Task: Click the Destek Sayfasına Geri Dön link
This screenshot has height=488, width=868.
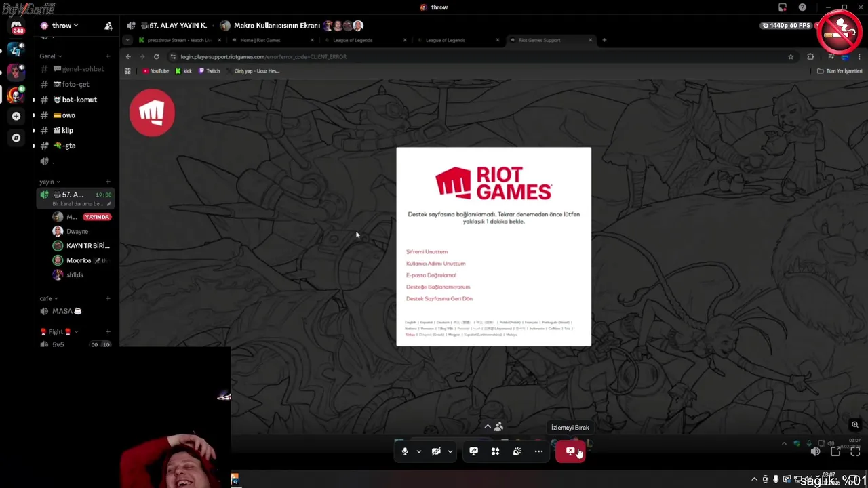Action: point(439,298)
